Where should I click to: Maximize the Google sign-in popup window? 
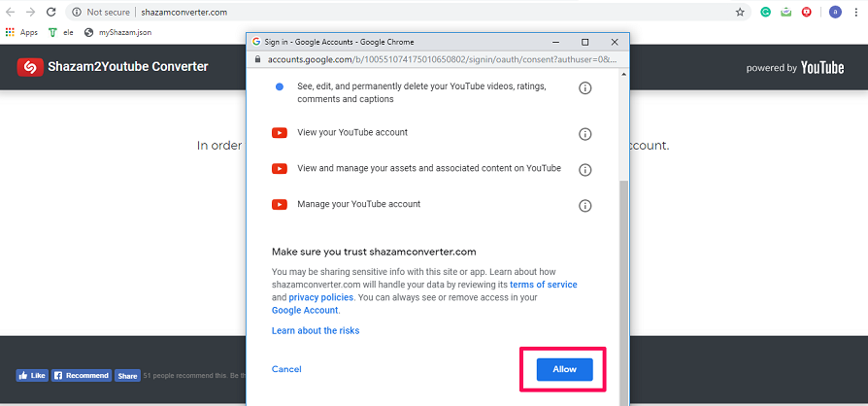[585, 42]
